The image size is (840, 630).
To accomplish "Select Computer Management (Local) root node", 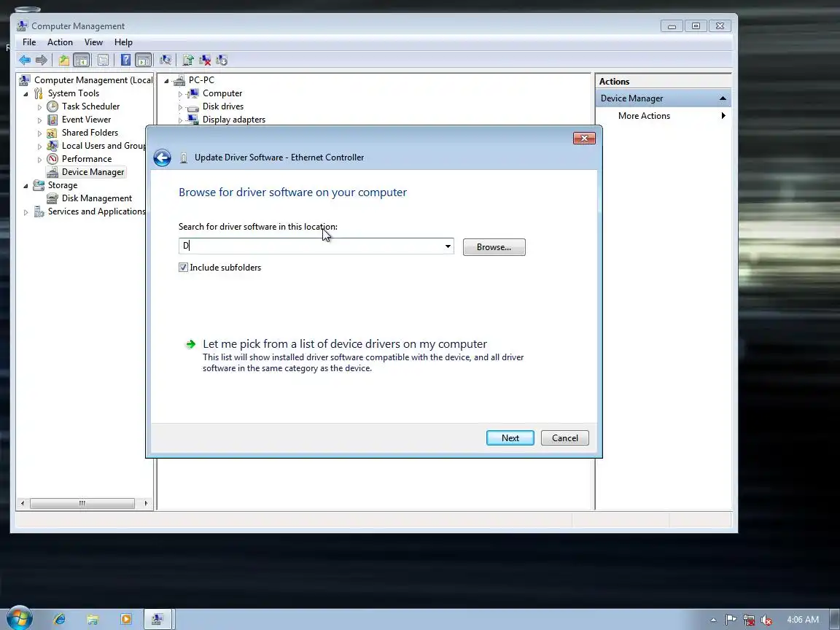I will click(93, 79).
